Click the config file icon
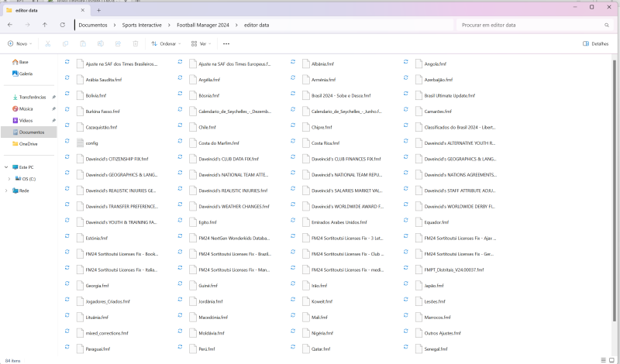The width and height of the screenshot is (620, 364). pyautogui.click(x=79, y=143)
